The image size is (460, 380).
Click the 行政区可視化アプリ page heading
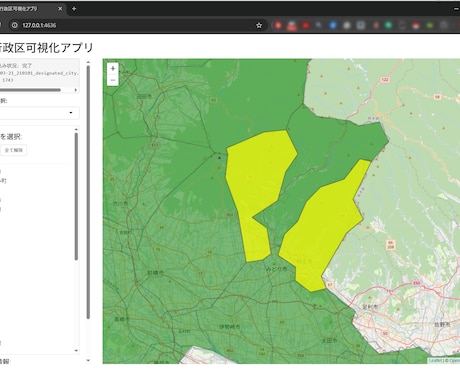tap(46, 48)
